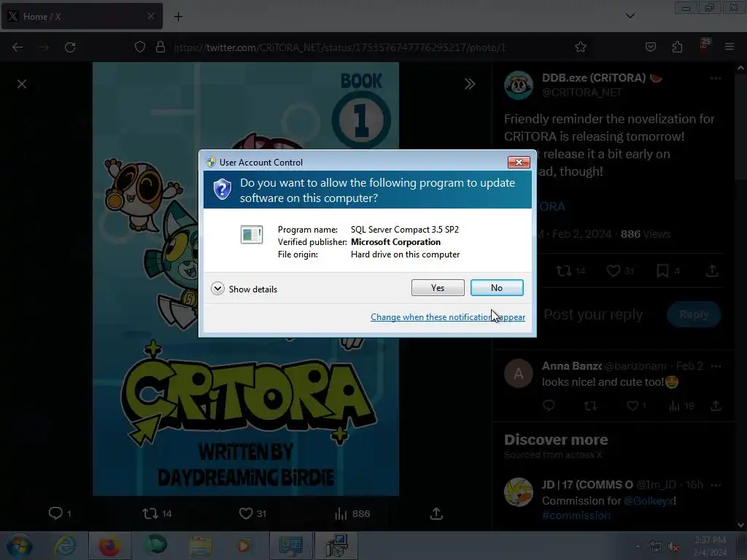747x560 pixels.
Task: Open the Save to Pocket icon
Action: click(650, 47)
